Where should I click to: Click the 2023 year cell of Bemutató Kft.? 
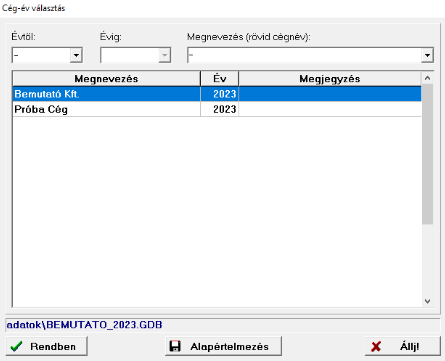[x=220, y=94]
